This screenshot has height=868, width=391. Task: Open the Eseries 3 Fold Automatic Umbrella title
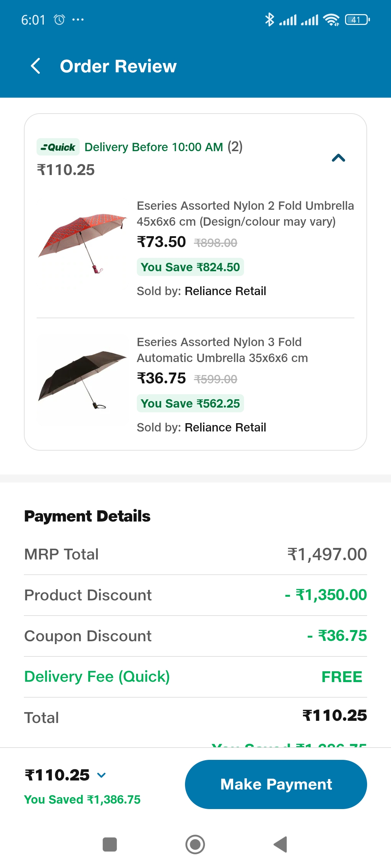[222, 350]
